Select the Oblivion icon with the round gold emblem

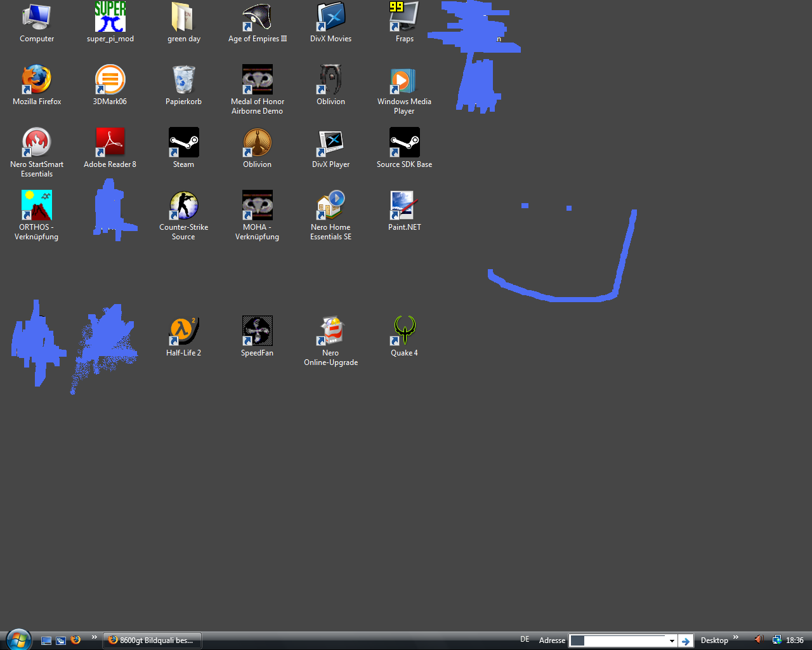point(258,148)
